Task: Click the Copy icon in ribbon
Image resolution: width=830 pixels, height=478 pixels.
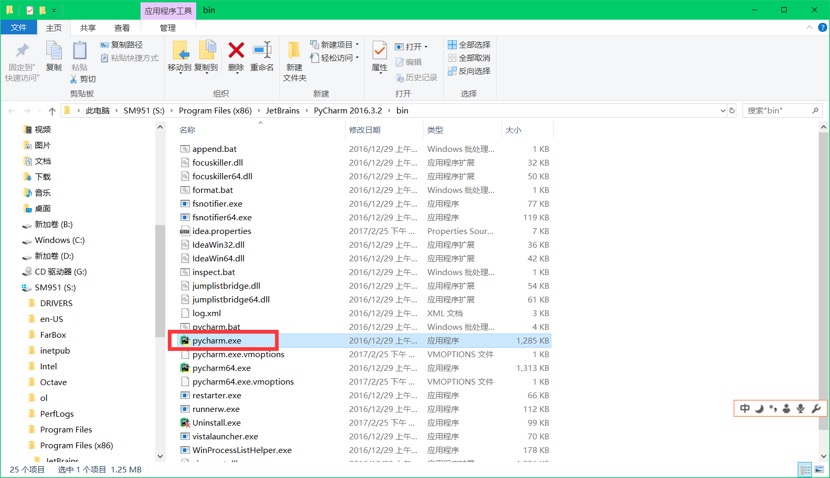Action: (x=53, y=51)
